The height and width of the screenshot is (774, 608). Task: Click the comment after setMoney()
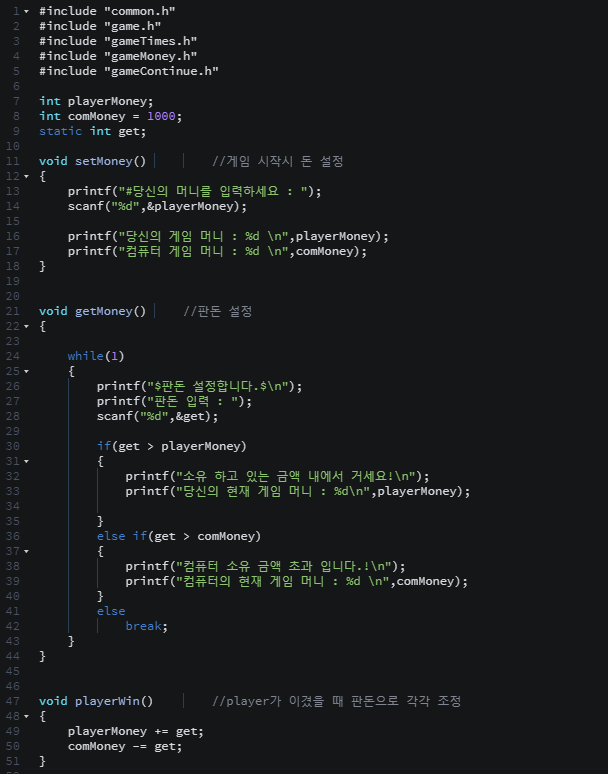(x=278, y=161)
